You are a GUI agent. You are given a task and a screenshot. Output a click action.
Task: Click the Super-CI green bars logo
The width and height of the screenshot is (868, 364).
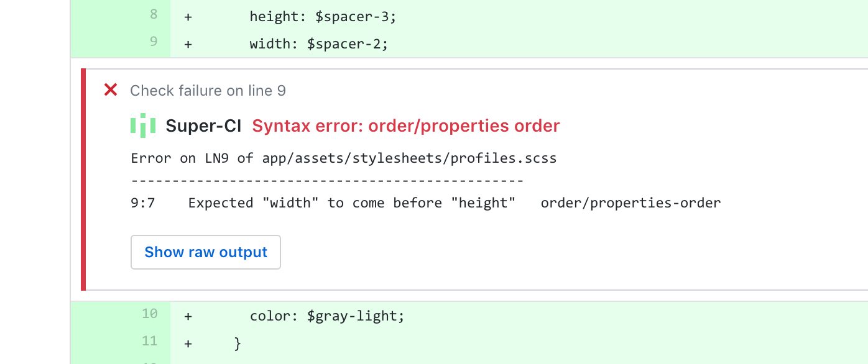pos(143,125)
